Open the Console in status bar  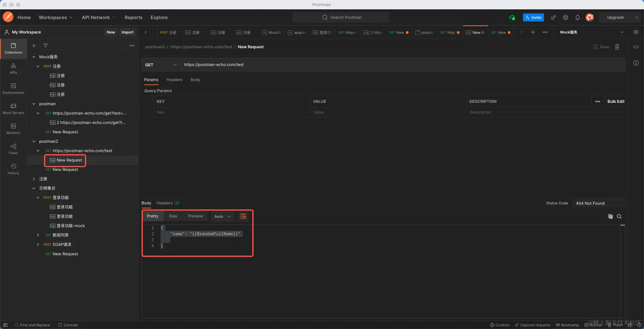(x=68, y=325)
